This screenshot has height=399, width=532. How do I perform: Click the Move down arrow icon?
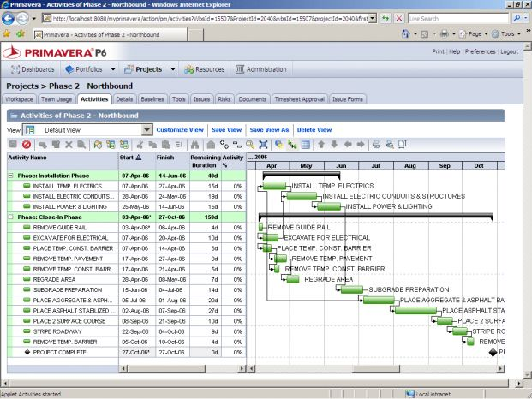pyautogui.click(x=334, y=145)
